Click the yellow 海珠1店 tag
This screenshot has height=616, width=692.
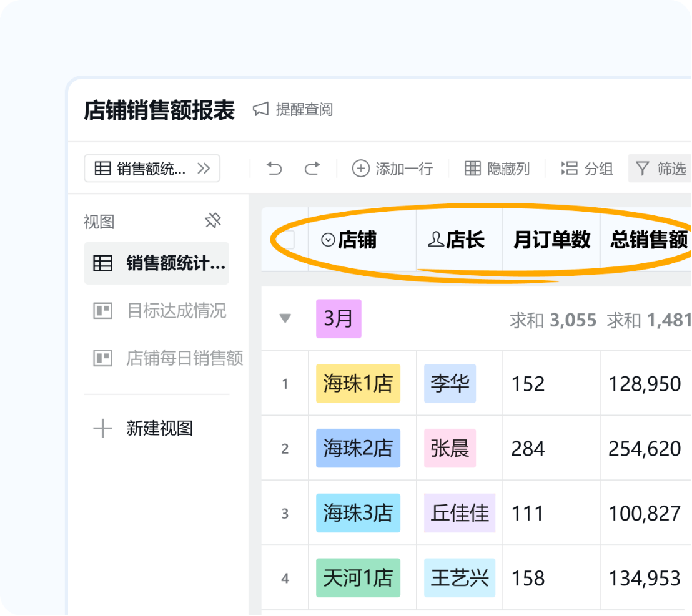click(x=358, y=384)
